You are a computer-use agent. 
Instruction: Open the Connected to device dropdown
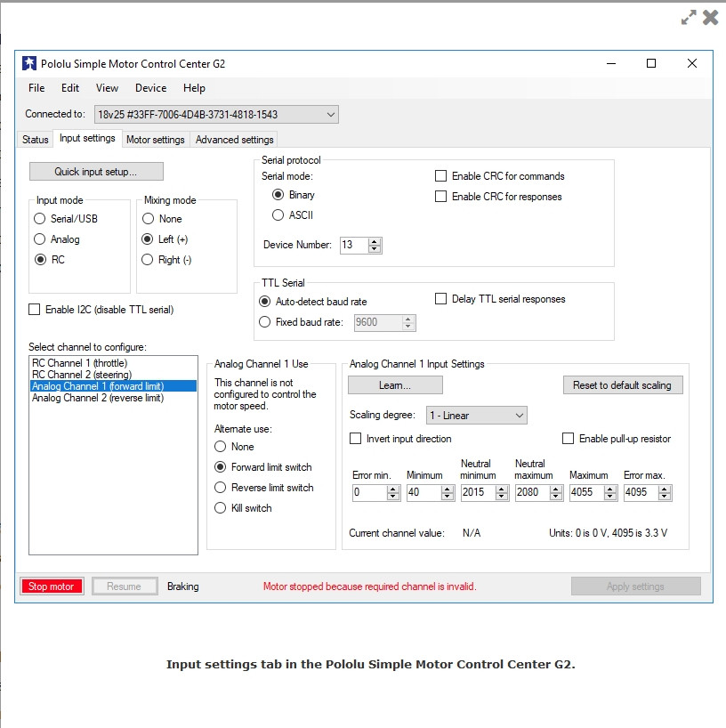point(330,114)
